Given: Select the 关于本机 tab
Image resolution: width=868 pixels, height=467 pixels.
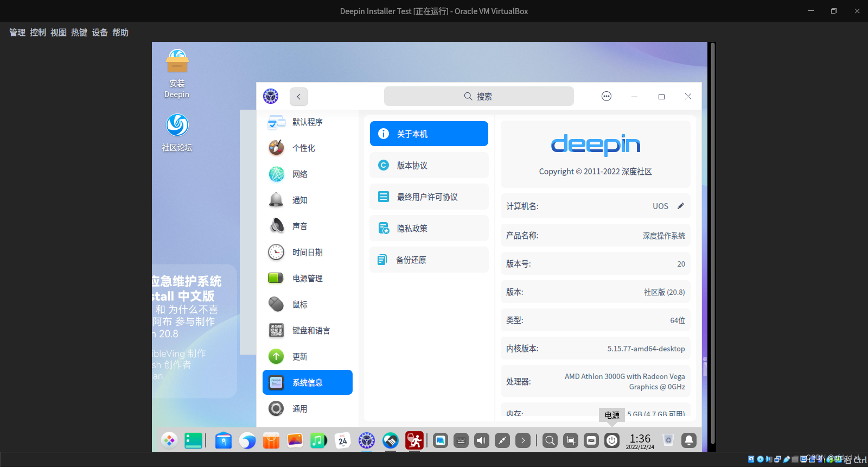Looking at the screenshot, I should (x=429, y=134).
